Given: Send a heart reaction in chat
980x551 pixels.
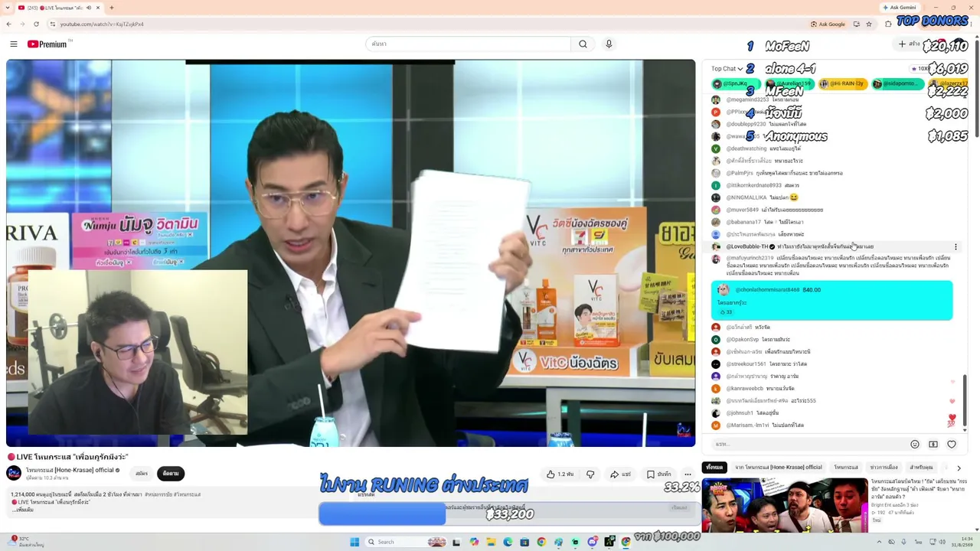Looking at the screenshot, I should pos(952,444).
